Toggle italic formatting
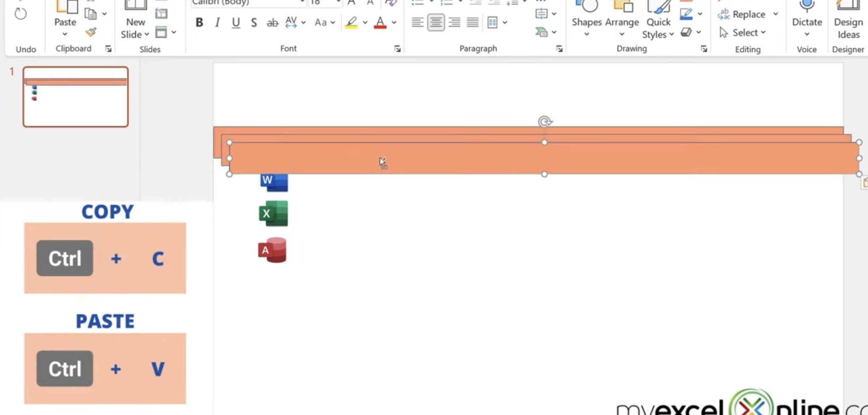Viewport: 868px width, 415px height. coord(217,23)
